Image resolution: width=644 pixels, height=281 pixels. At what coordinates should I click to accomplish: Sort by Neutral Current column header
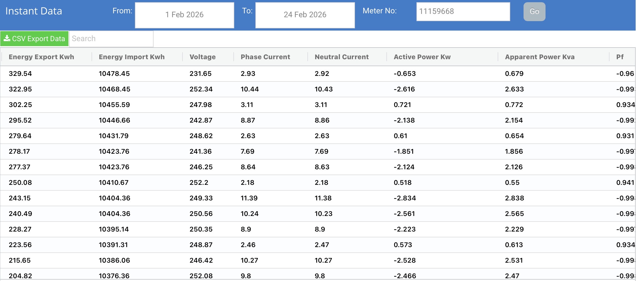click(x=341, y=57)
